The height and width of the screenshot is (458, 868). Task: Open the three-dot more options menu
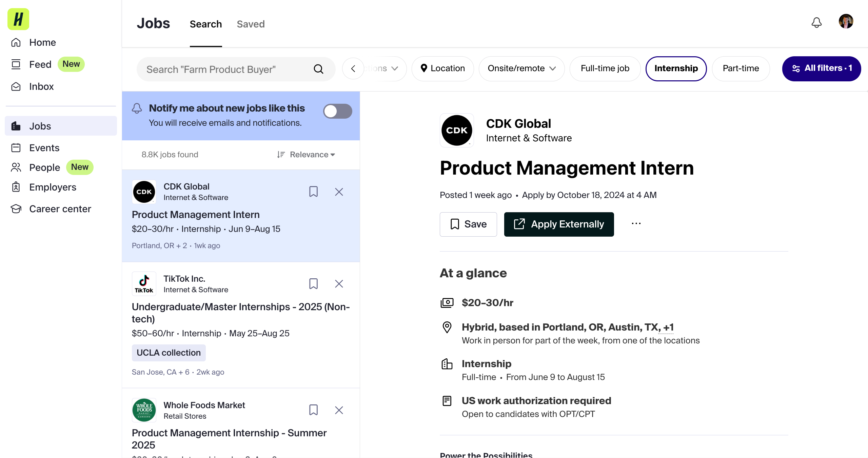[x=636, y=224]
